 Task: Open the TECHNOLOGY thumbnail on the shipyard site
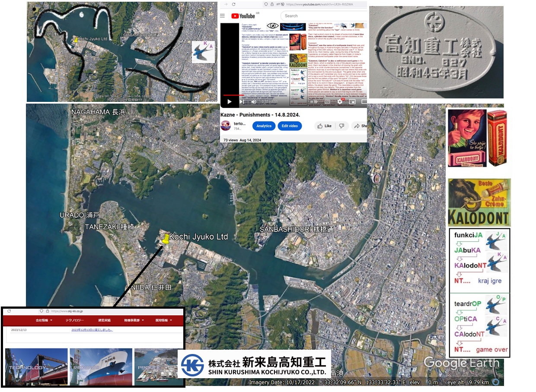click(36, 367)
